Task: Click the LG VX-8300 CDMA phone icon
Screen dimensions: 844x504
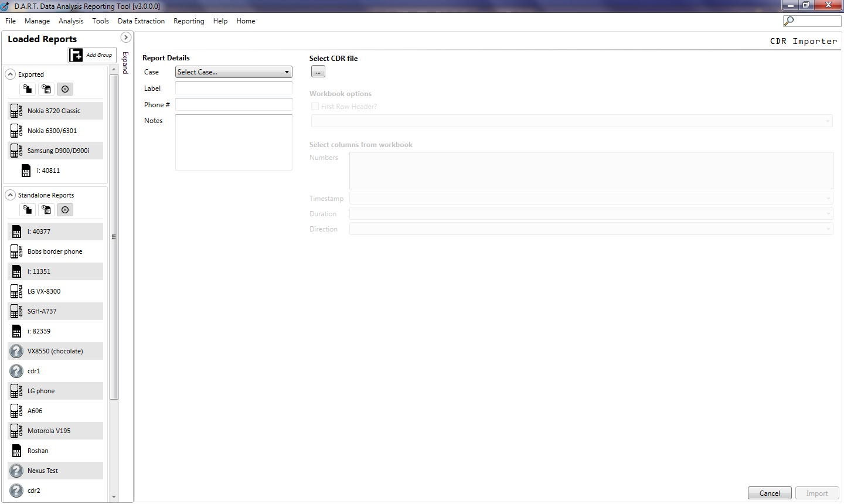Action: click(x=16, y=291)
